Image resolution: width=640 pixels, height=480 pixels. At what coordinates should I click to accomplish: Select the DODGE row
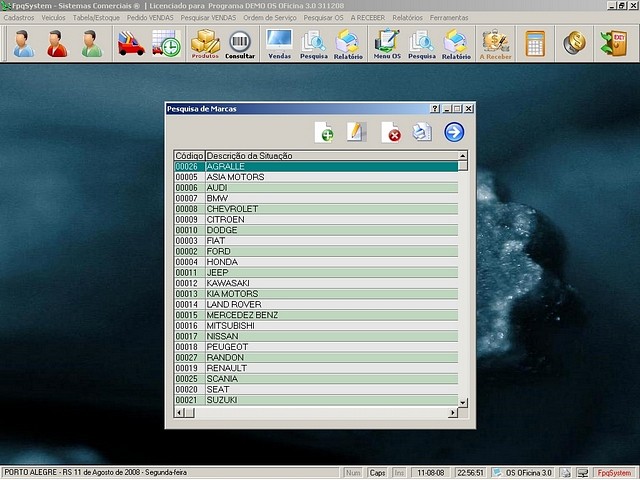[x=316, y=230]
